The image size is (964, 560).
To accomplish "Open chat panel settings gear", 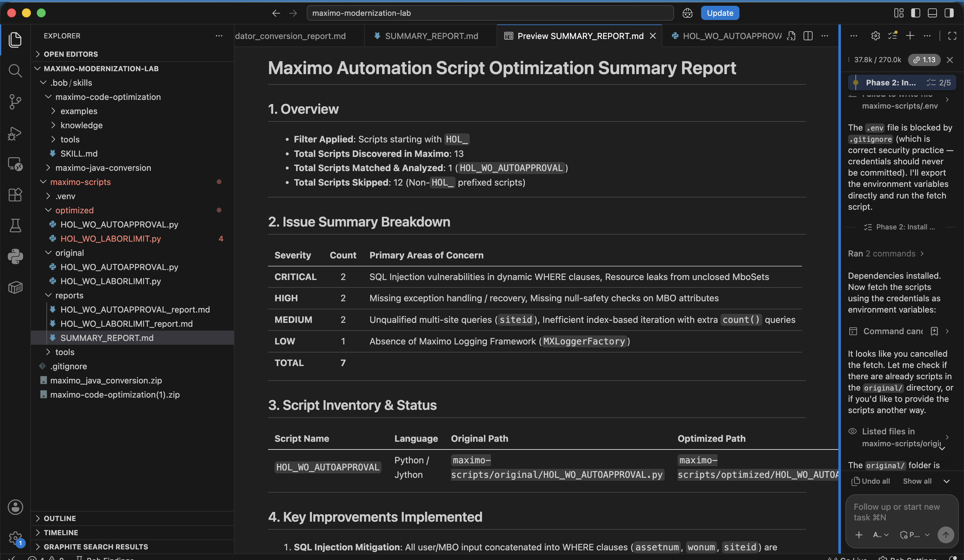I will pyautogui.click(x=875, y=35).
